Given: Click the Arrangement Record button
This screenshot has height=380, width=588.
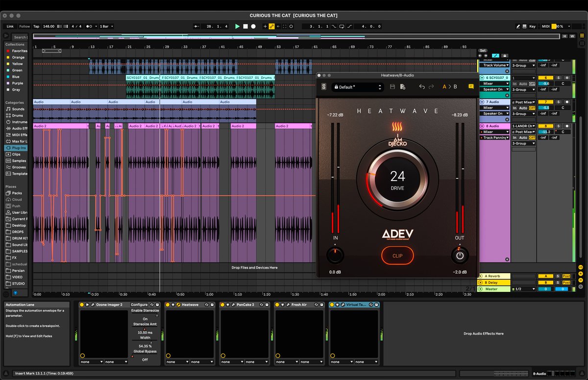Looking at the screenshot, I should click(253, 26).
